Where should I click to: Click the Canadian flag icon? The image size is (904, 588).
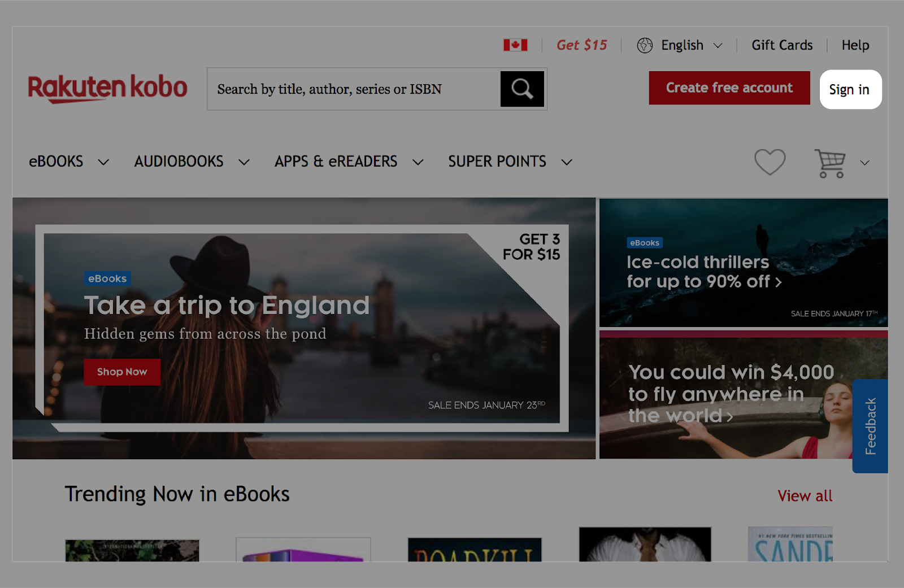(515, 45)
